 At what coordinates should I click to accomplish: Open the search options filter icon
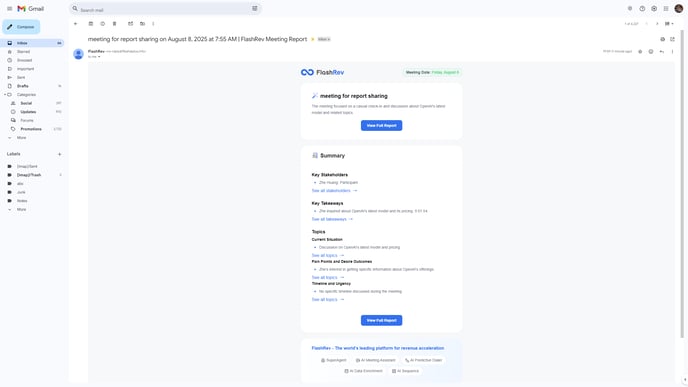click(x=254, y=9)
